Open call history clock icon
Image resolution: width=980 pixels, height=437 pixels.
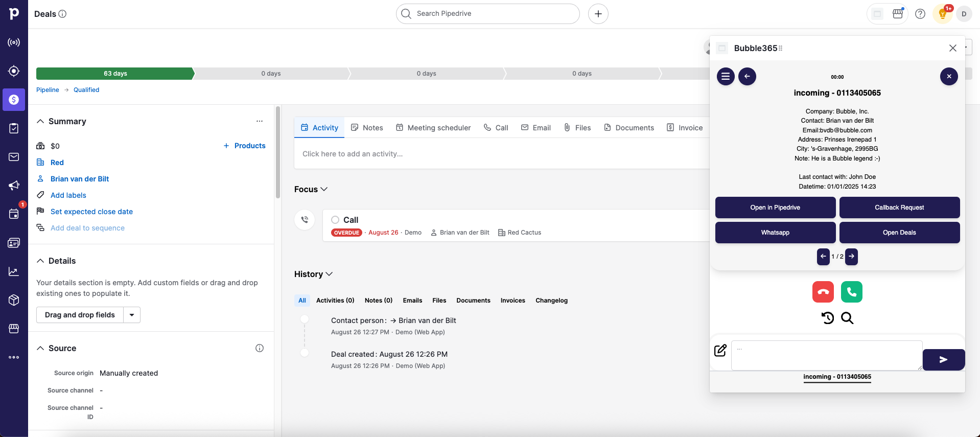[x=827, y=318]
